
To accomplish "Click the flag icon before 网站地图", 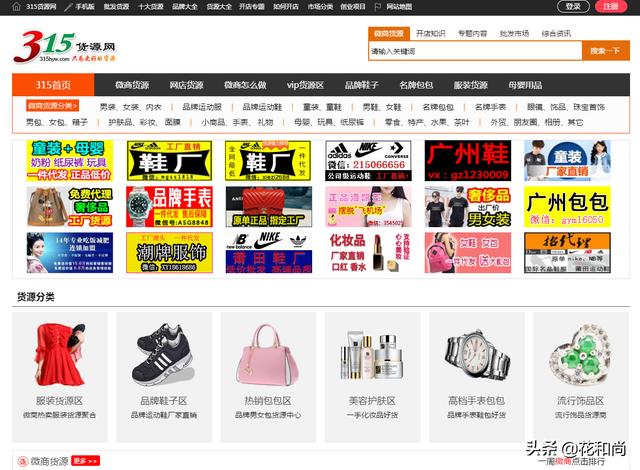I will coord(378,7).
